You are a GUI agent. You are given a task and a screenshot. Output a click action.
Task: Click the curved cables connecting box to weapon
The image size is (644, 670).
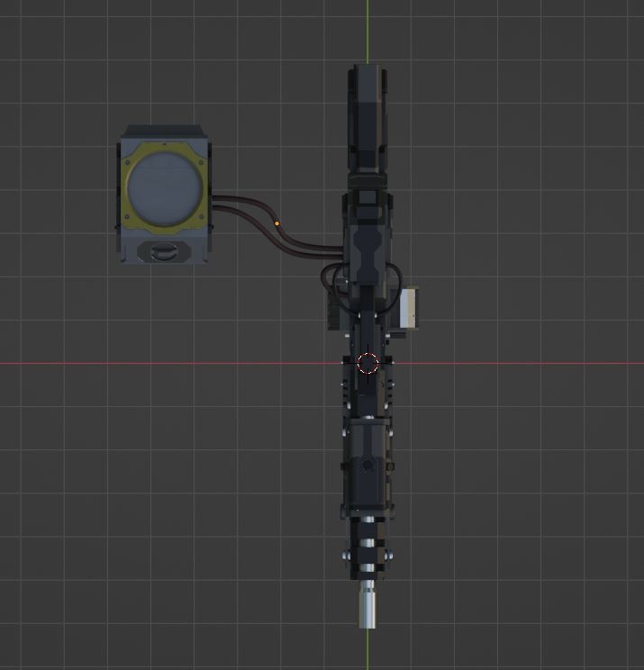click(277, 226)
